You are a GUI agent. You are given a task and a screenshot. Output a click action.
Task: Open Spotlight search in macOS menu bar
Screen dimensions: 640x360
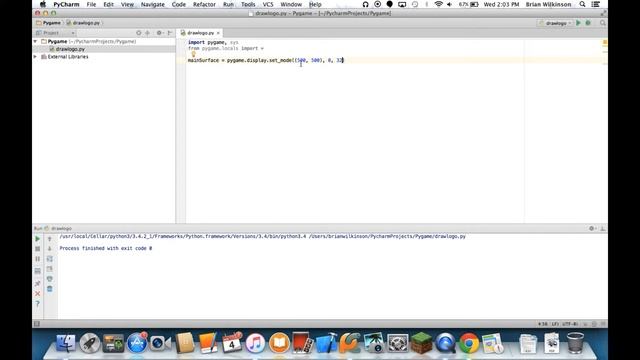(582, 4)
